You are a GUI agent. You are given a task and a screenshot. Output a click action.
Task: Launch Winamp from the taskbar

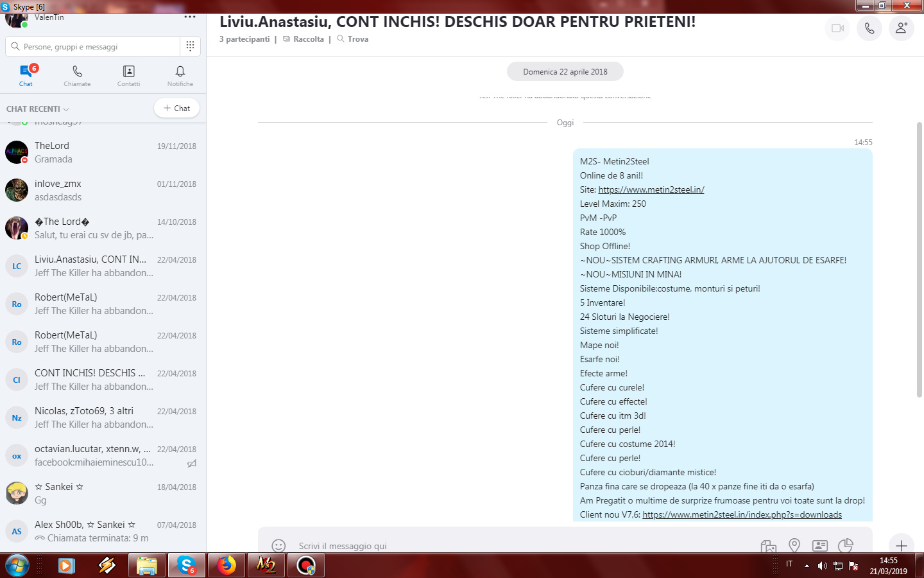pyautogui.click(x=107, y=566)
